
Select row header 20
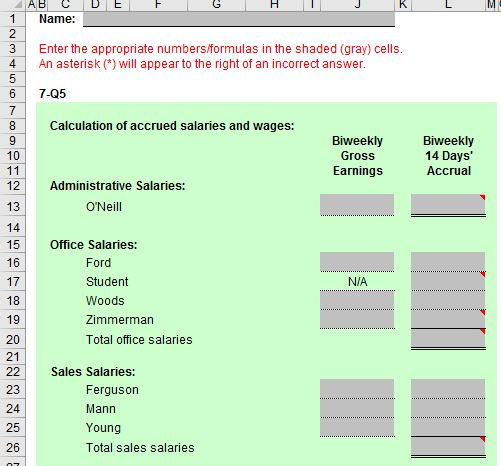[x=13, y=339]
